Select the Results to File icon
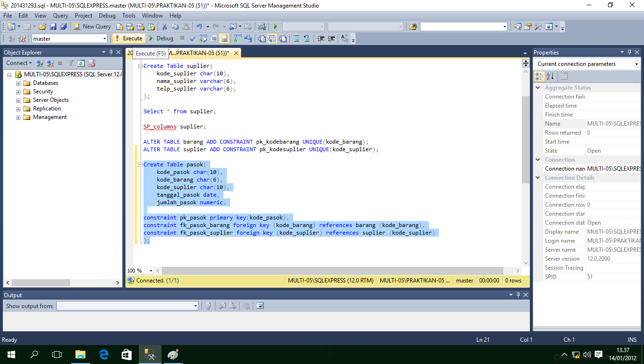 click(x=283, y=38)
